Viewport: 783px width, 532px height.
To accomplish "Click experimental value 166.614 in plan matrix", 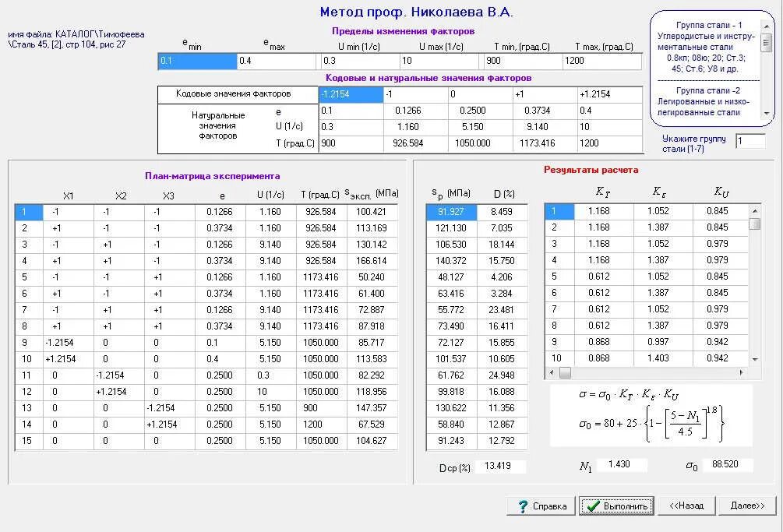I will pyautogui.click(x=372, y=261).
